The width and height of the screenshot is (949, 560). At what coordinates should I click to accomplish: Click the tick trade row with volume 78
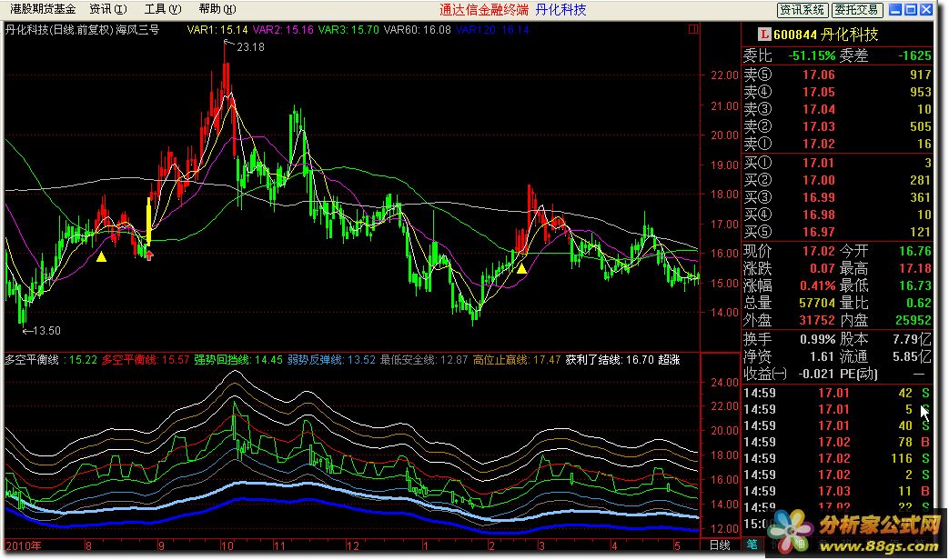click(838, 442)
